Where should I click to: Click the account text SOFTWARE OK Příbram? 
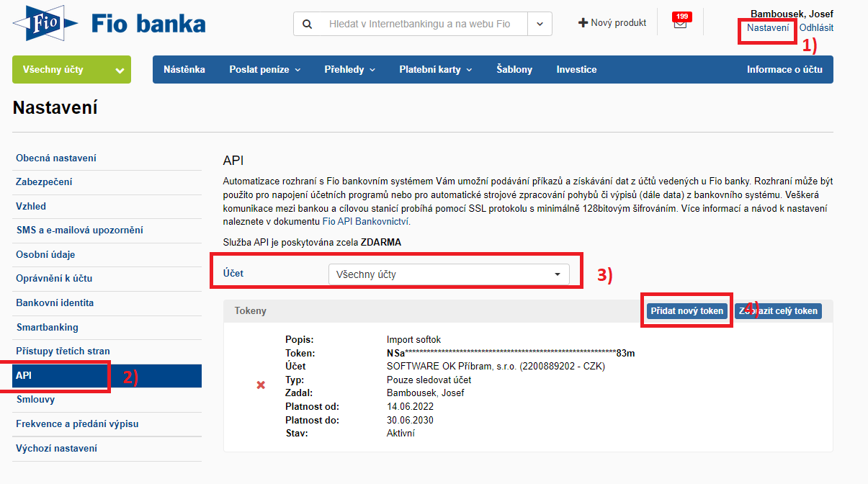tap(496, 366)
